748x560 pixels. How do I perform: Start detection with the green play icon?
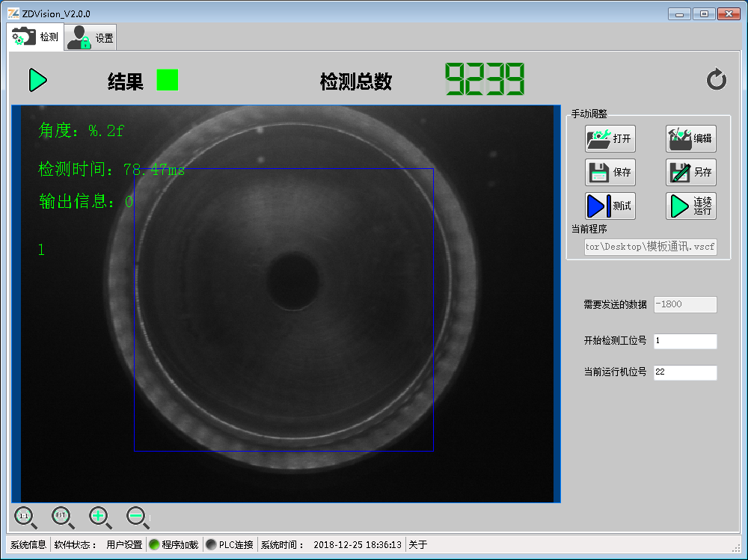pos(37,80)
